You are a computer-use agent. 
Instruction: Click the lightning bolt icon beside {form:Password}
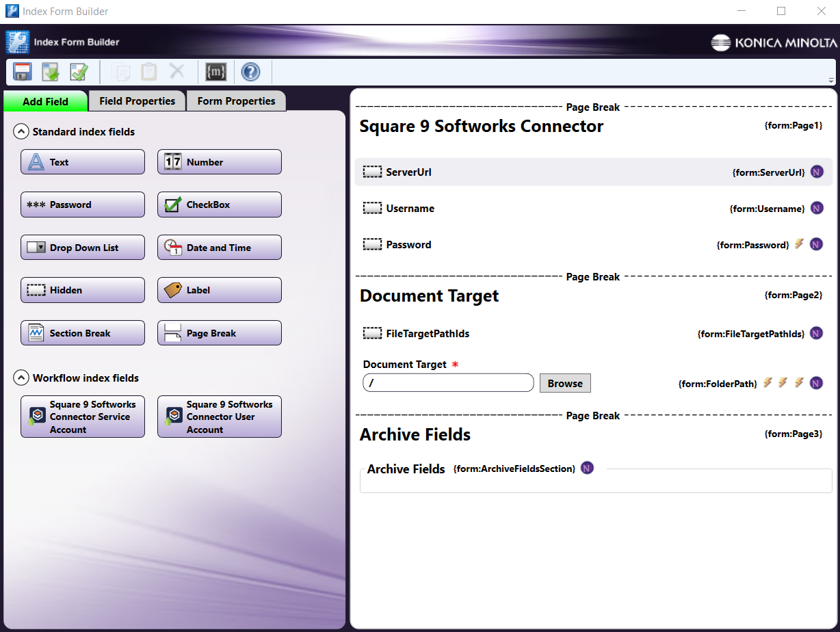click(799, 243)
